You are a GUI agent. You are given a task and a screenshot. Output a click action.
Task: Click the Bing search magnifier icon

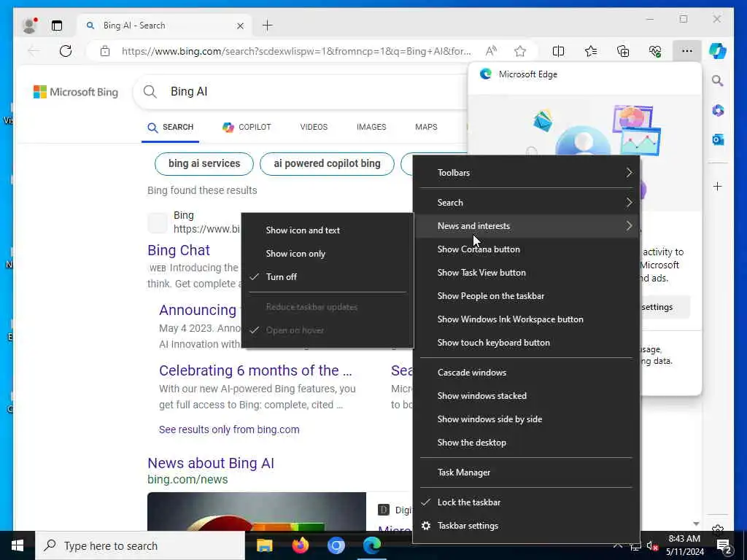pos(150,91)
